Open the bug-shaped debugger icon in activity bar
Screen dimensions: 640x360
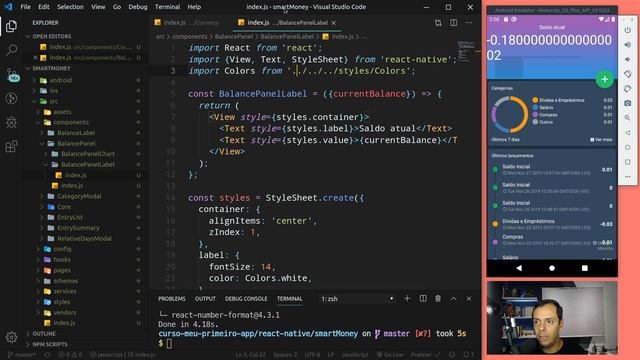(11, 122)
